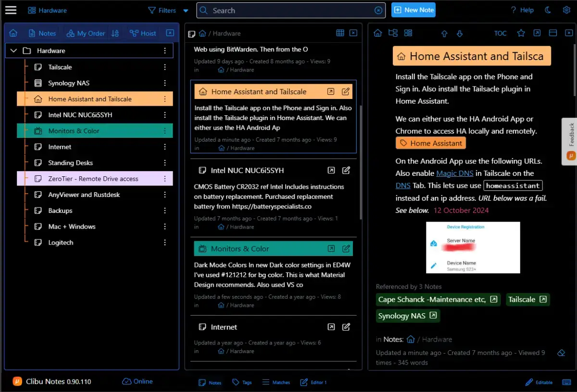Open the three-dot menu for Standing Desks
Image resolution: width=577 pixels, height=392 pixels.
[165, 162]
